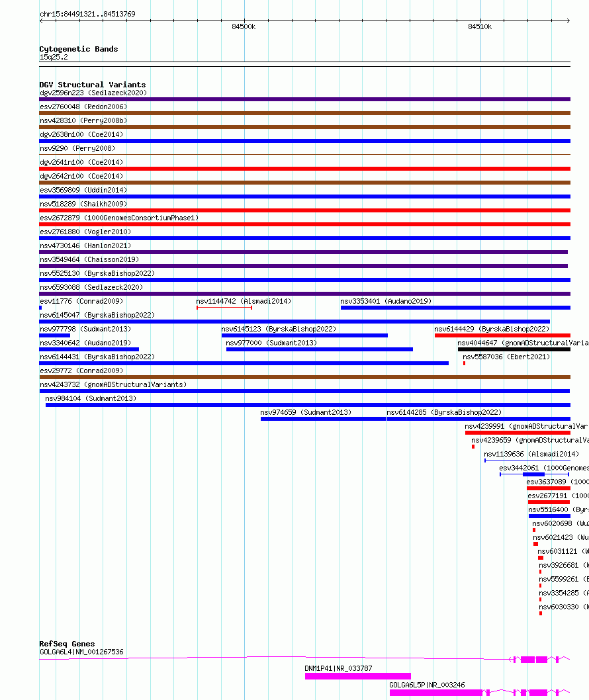Open the GOLGA6L4|NM_001267536 gene label
589x700 pixels.
pyautogui.click(x=81, y=652)
